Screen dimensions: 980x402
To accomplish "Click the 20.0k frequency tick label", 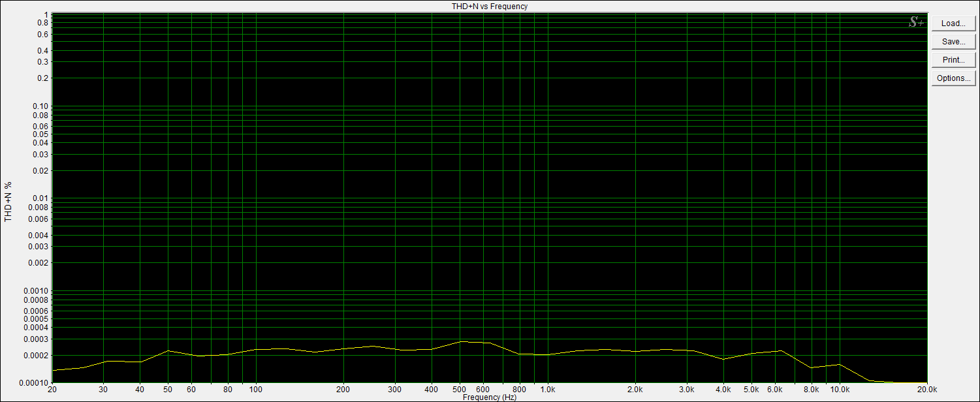I will tap(926, 390).
